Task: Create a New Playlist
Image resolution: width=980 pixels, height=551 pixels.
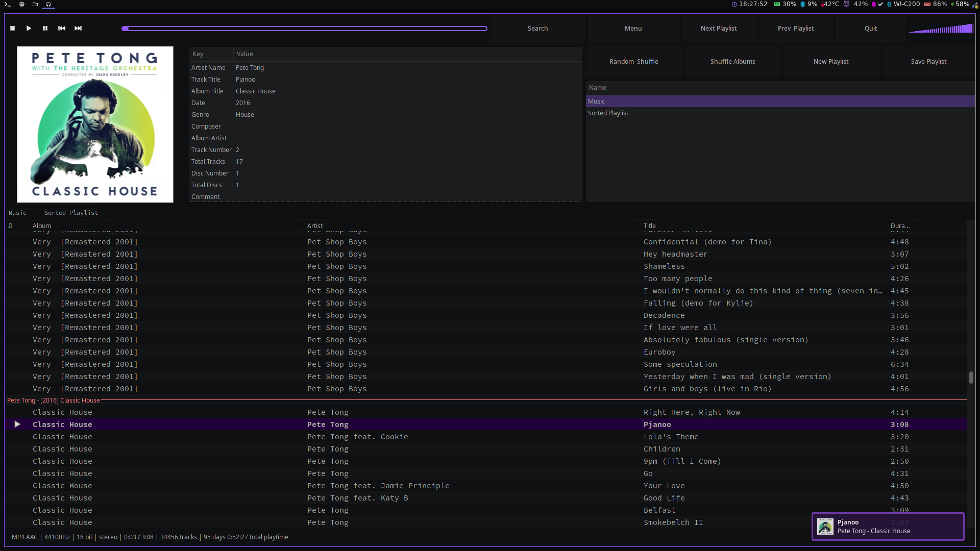Action: (x=831, y=61)
